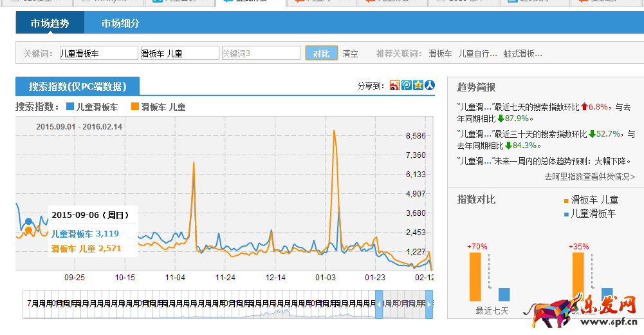Select recommended keyword 蛙式滑板
This screenshot has height=335, width=644.
coord(522,53)
